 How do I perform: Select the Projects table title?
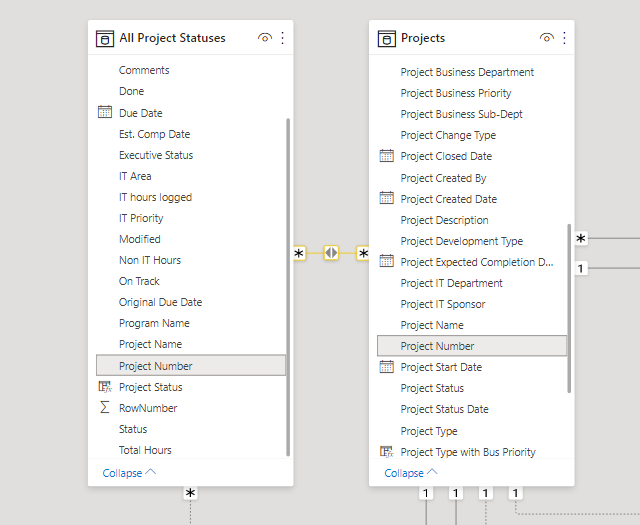[x=423, y=38]
